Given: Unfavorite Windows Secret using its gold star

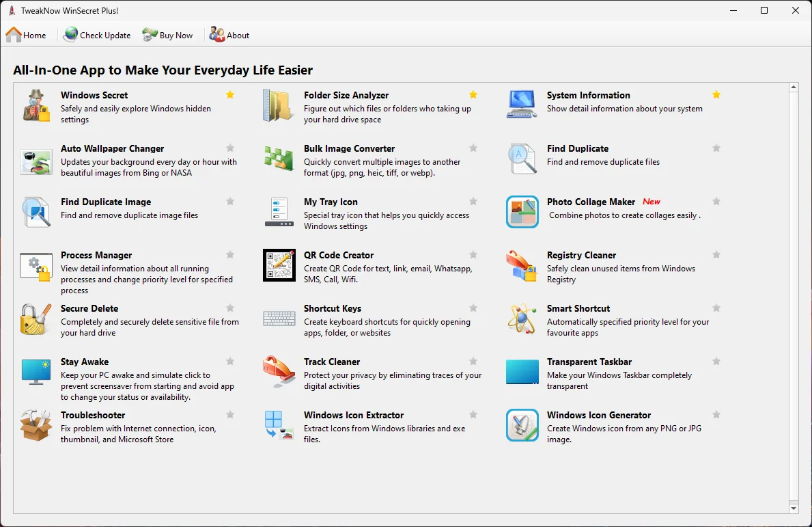Looking at the screenshot, I should click(230, 95).
